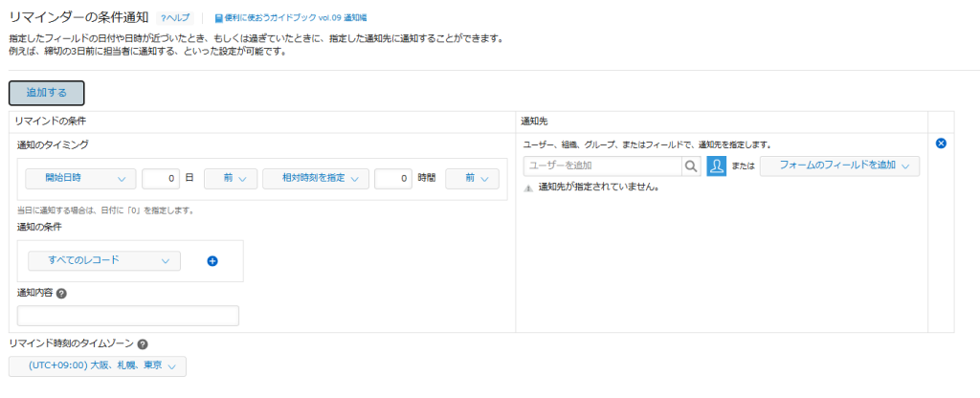Click the book icon beside the guidebook link
This screenshot has height=398, width=980.
[x=218, y=18]
